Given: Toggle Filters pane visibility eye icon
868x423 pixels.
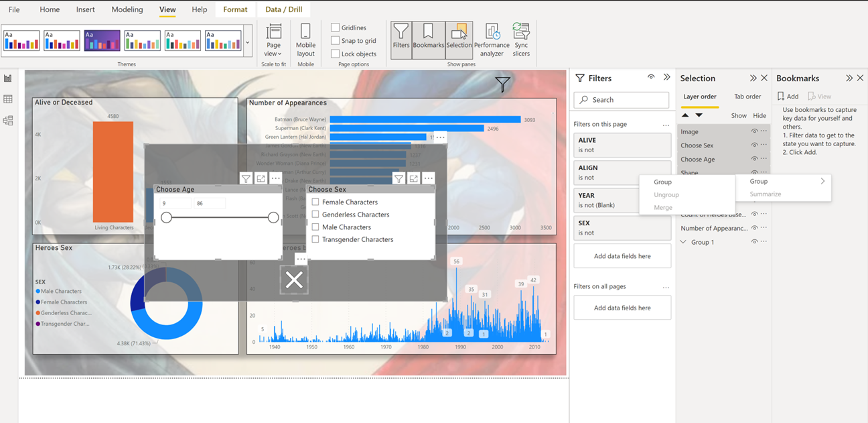Looking at the screenshot, I should tap(651, 78).
